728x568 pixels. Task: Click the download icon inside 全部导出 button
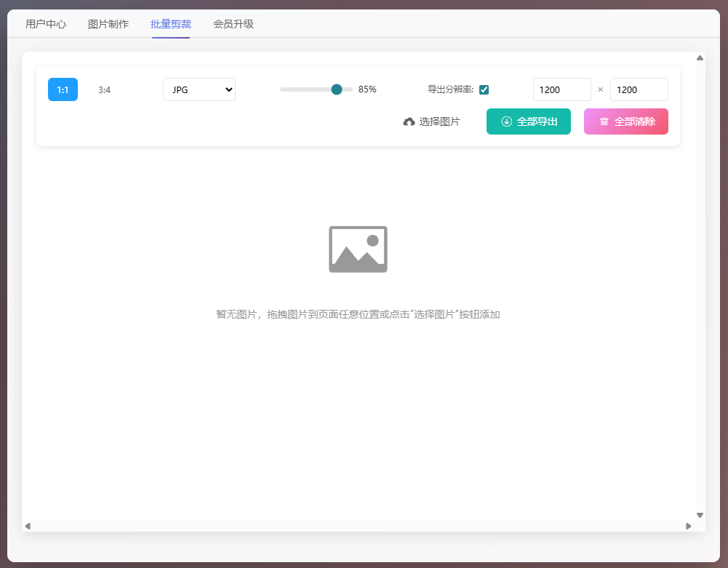[505, 121]
